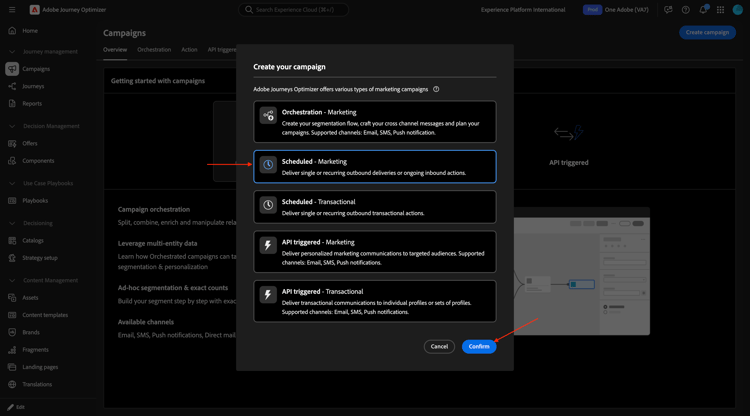Click the Playbooks sidebar icon
Image resolution: width=750 pixels, height=416 pixels.
pyautogui.click(x=12, y=201)
